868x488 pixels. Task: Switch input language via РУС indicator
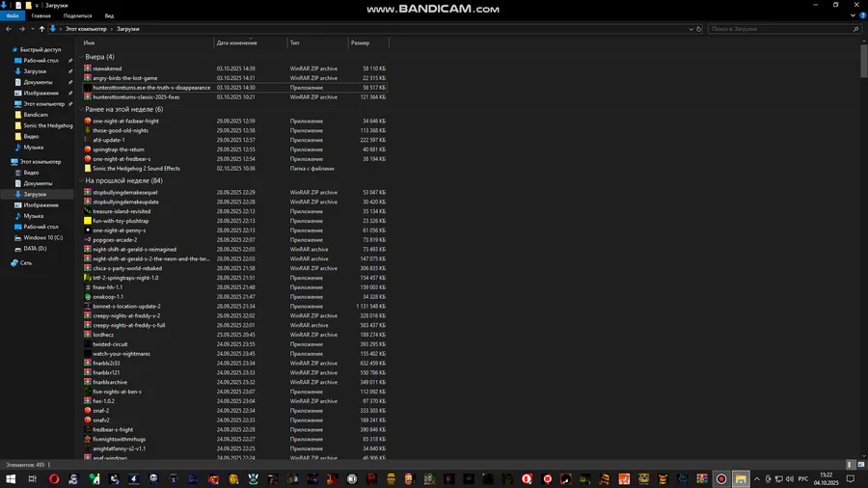[802, 478]
